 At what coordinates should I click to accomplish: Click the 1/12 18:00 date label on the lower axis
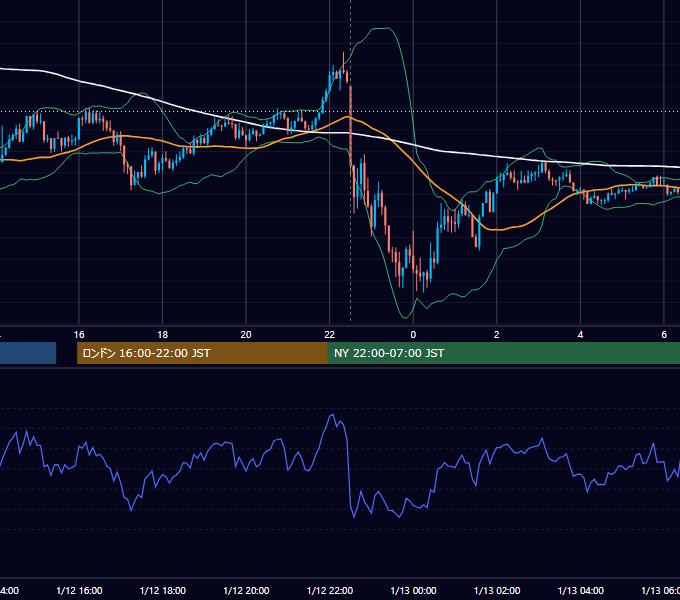(x=163, y=590)
